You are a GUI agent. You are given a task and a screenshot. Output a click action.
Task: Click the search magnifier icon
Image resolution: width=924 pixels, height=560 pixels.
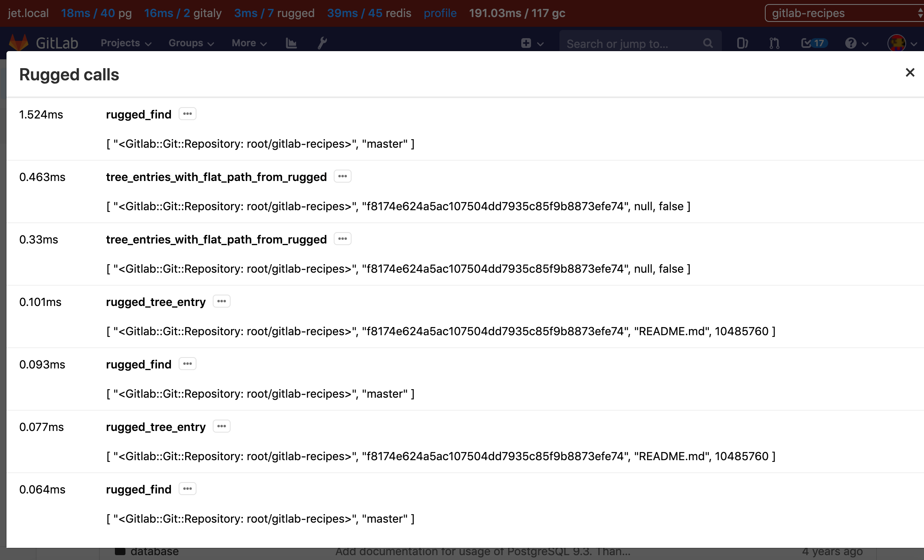[708, 43]
